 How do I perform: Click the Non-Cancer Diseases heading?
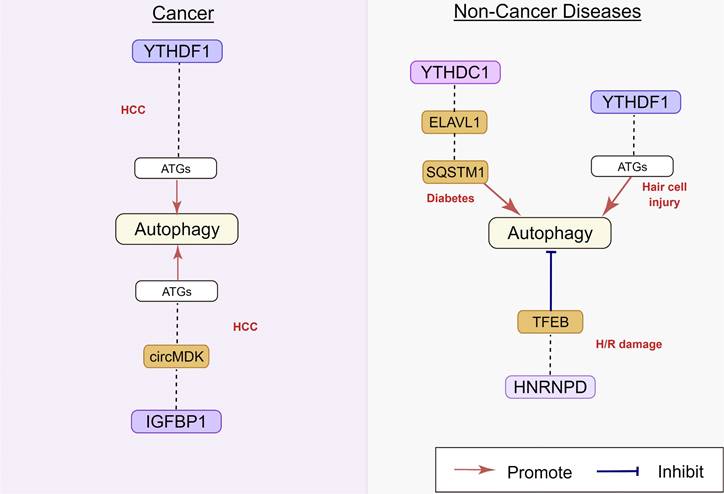(x=547, y=13)
